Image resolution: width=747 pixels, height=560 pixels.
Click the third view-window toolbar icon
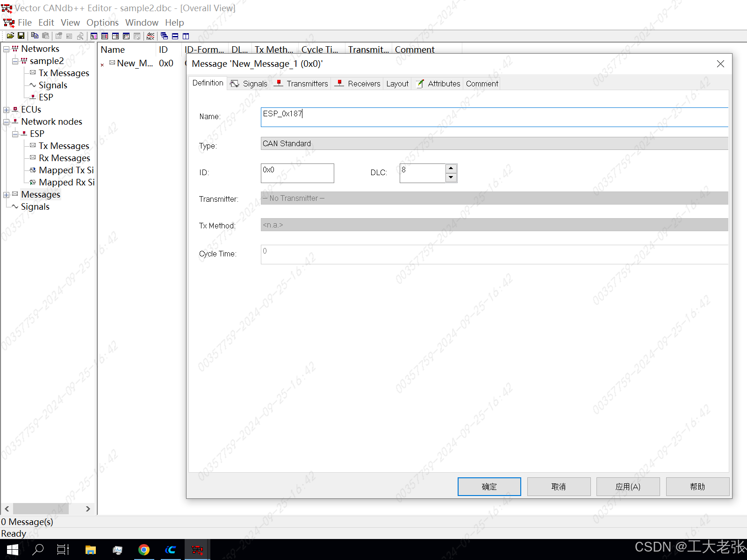[115, 36]
